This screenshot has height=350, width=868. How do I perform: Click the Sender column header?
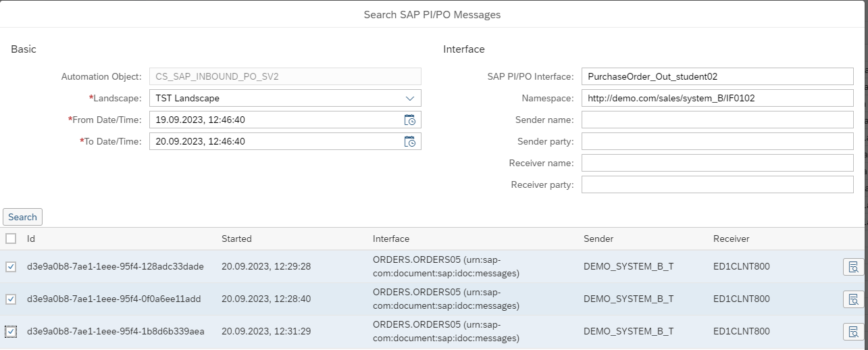pyautogui.click(x=598, y=239)
